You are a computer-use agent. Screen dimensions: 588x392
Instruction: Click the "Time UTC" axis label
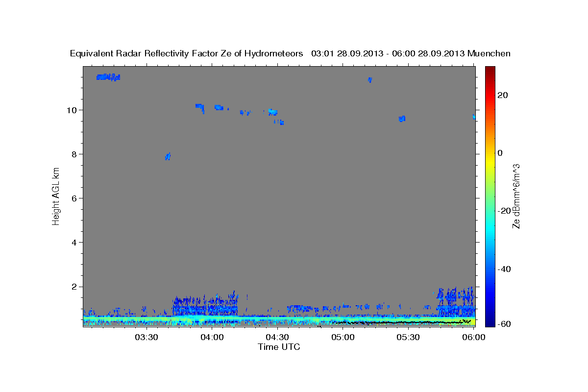click(x=279, y=347)
